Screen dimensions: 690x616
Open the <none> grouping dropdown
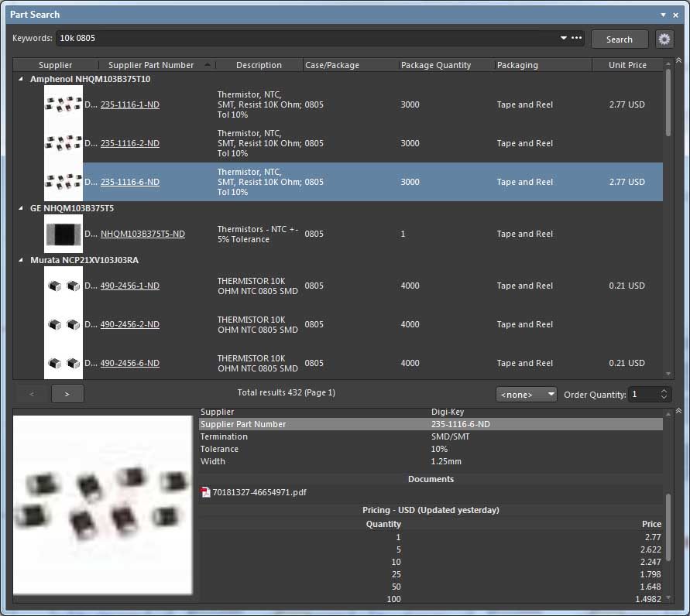point(527,395)
